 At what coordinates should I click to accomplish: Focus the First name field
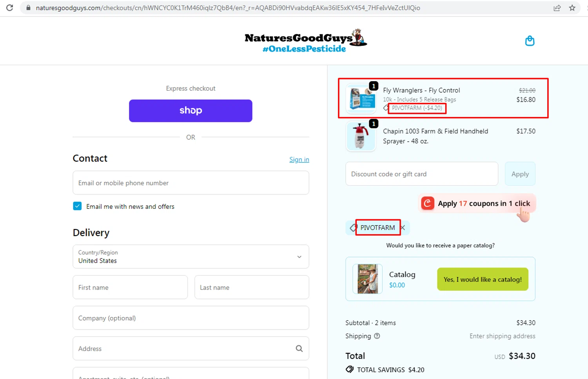[x=130, y=287]
